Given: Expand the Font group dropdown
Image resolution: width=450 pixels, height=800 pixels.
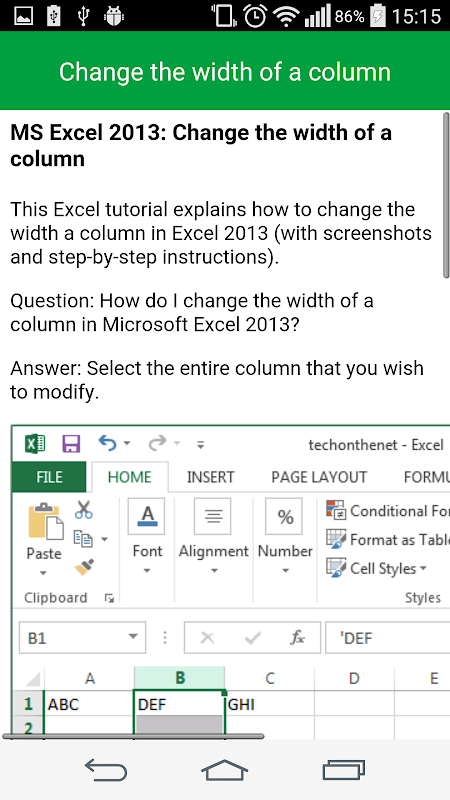Looking at the screenshot, I should tap(146, 570).
